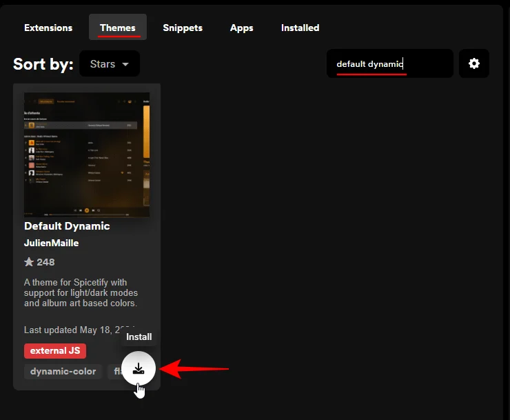This screenshot has height=420, width=510.
Task: Show the Installed tab
Action: tap(300, 28)
